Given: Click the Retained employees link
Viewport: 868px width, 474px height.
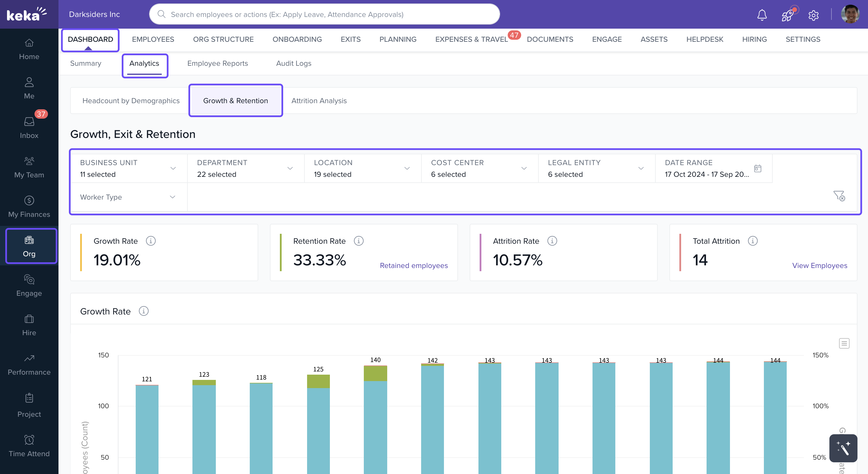Looking at the screenshot, I should click(x=414, y=266).
